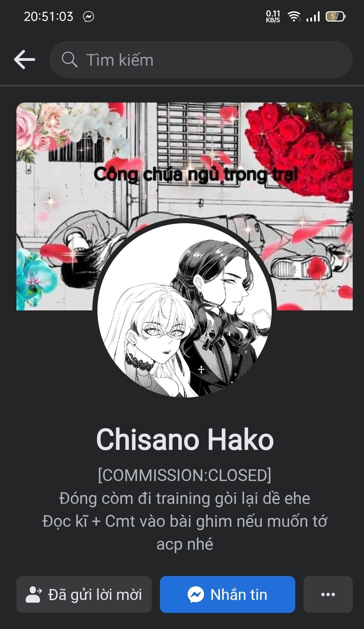
Task: Tap the network speed KB/S indicator
Action: click(273, 16)
